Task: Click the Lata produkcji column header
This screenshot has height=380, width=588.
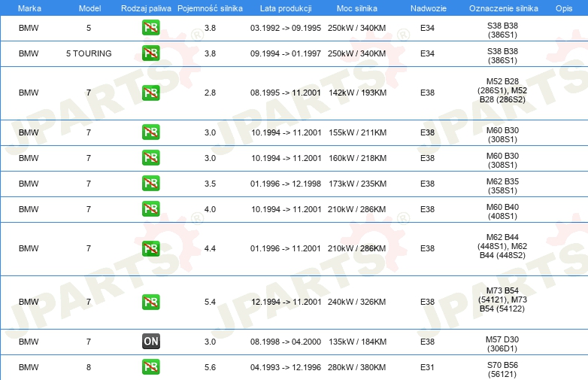Action: 286,8
